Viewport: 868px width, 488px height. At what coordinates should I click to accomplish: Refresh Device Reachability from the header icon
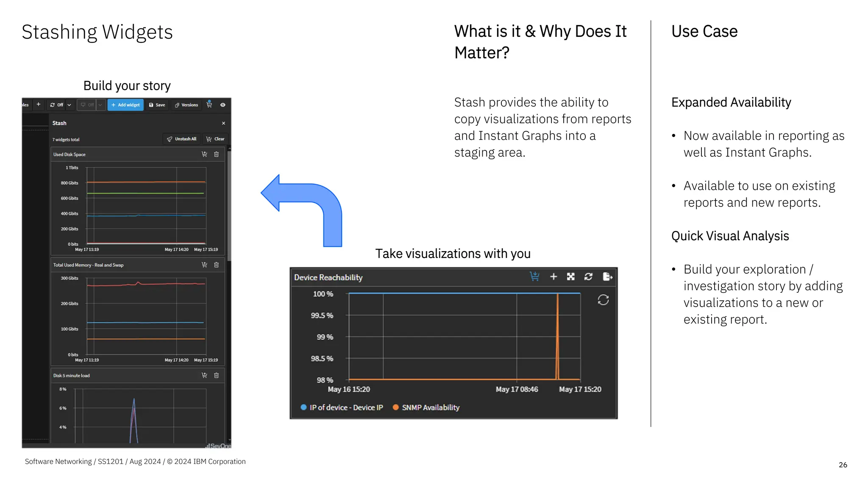588,277
